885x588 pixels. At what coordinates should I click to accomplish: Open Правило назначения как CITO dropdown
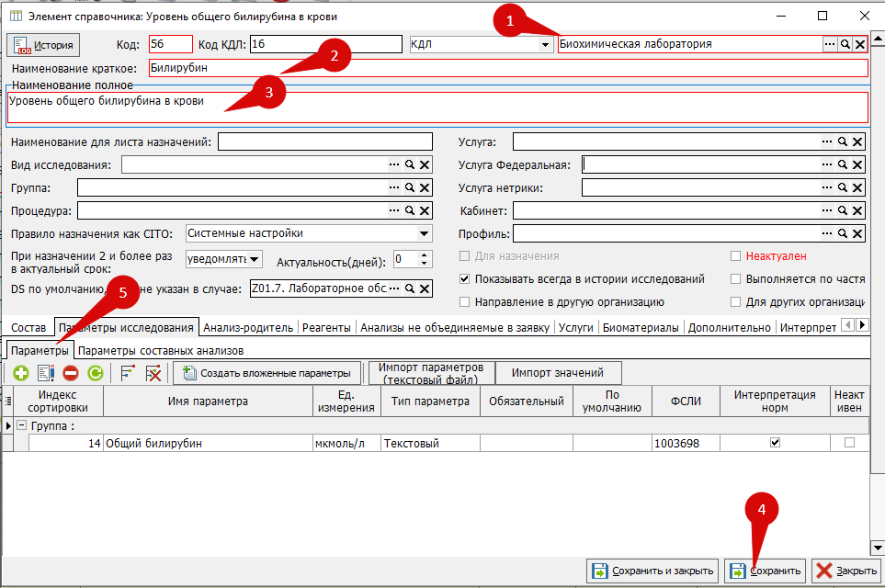pyautogui.click(x=424, y=233)
